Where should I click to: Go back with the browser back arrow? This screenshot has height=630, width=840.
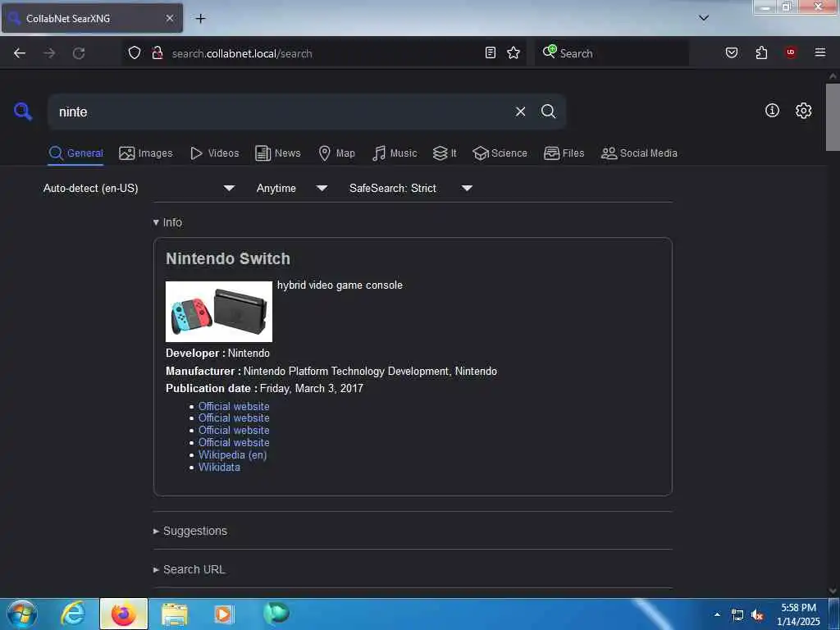click(20, 53)
